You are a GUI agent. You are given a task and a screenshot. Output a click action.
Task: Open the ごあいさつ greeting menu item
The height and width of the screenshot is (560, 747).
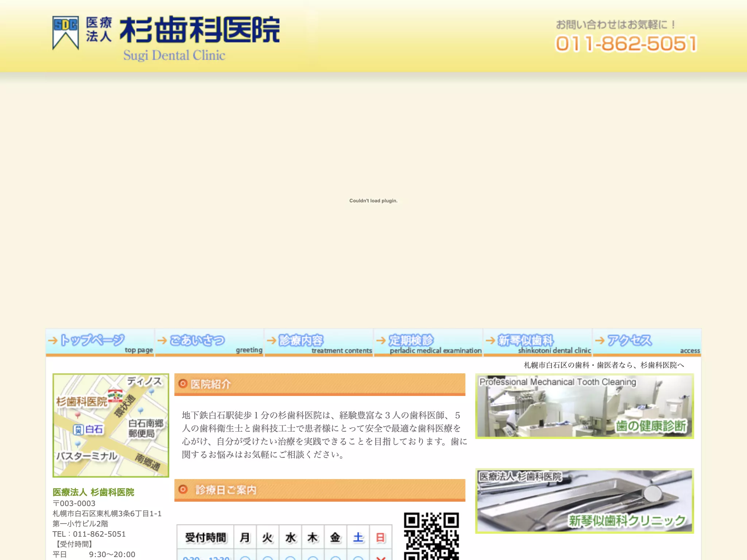[x=209, y=343]
